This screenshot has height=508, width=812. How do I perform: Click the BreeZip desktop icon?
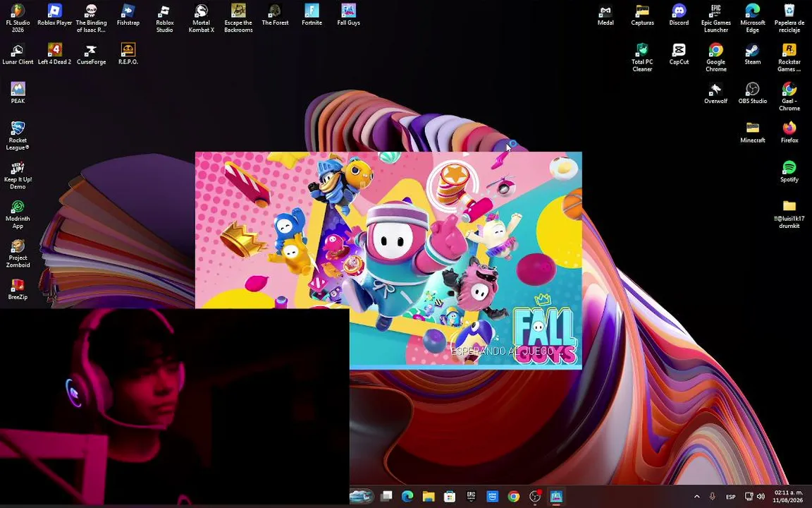(x=18, y=289)
